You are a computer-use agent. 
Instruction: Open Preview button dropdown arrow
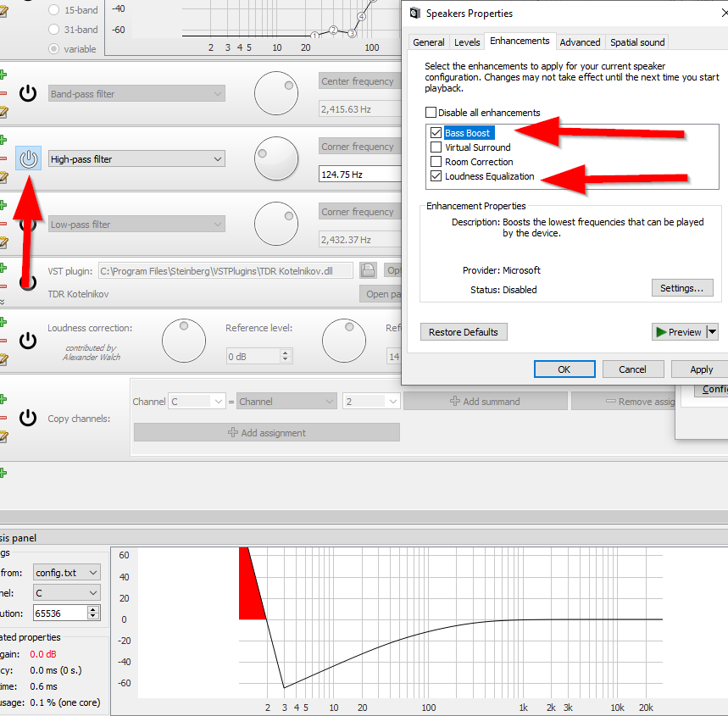(712, 332)
